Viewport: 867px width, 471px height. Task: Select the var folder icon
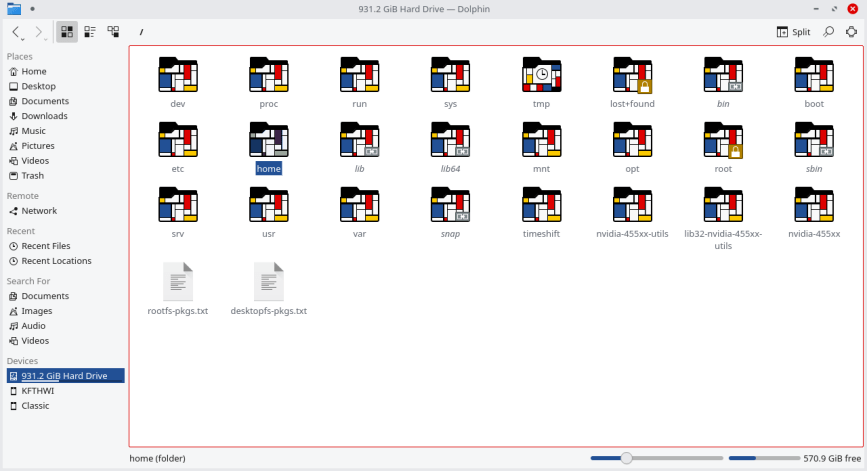[x=359, y=205]
